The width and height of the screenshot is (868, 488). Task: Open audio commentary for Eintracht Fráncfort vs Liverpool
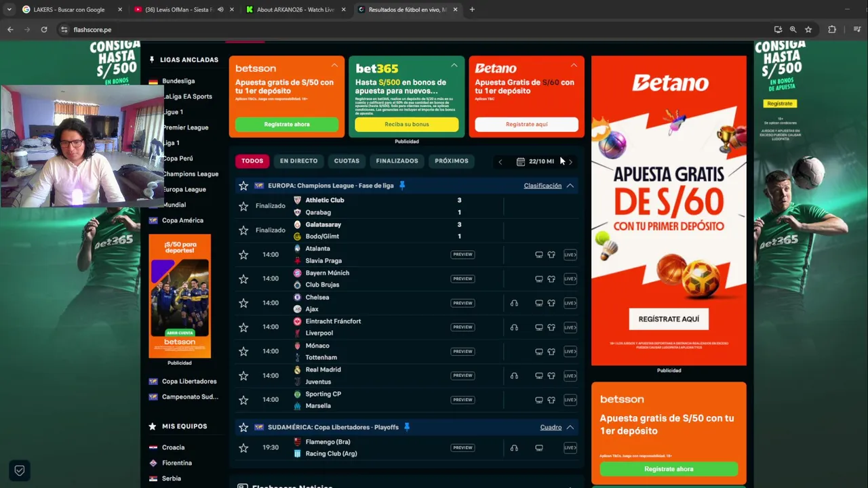pos(514,327)
